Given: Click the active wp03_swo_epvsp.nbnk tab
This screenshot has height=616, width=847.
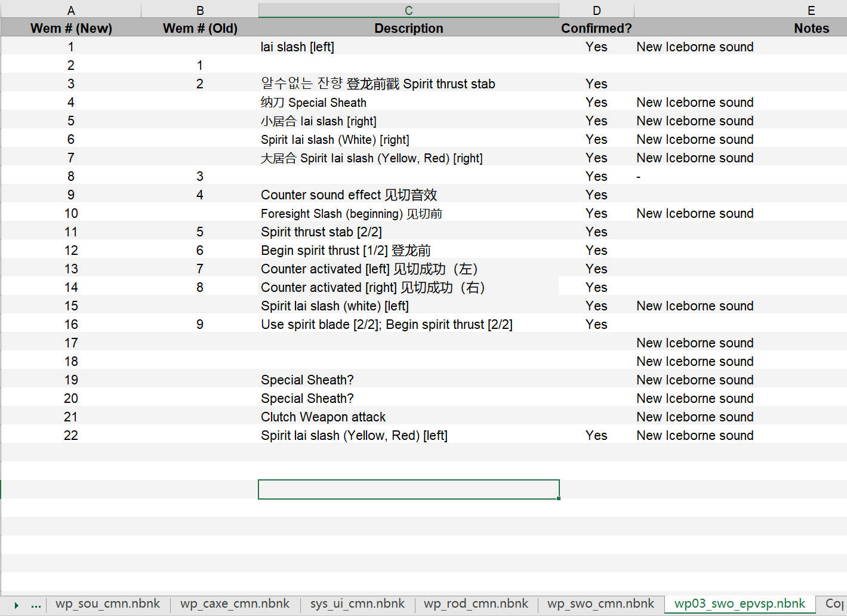Looking at the screenshot, I should pos(740,603).
